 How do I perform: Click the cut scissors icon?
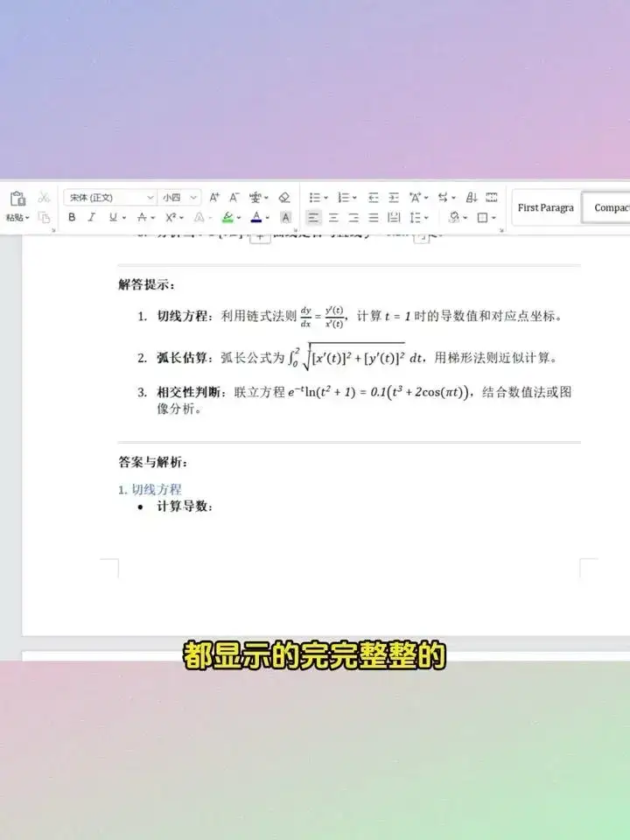click(44, 197)
